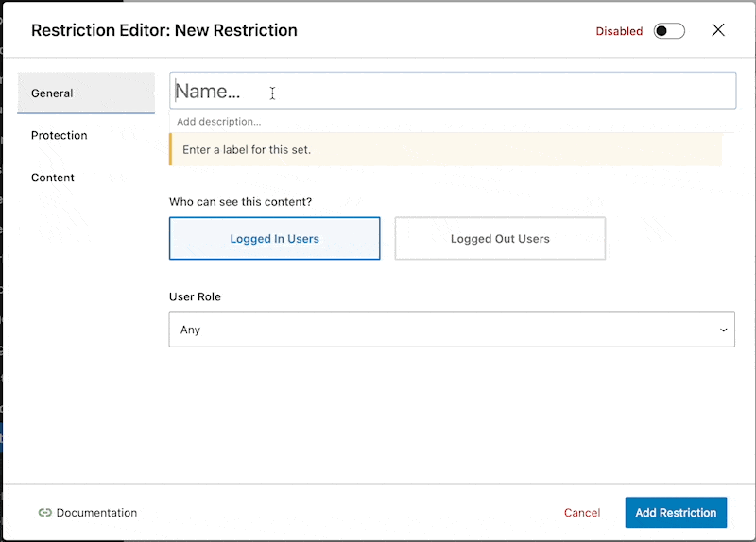Close the Restriction Editor with the X icon
This screenshot has height=542, width=756.
pos(718,30)
